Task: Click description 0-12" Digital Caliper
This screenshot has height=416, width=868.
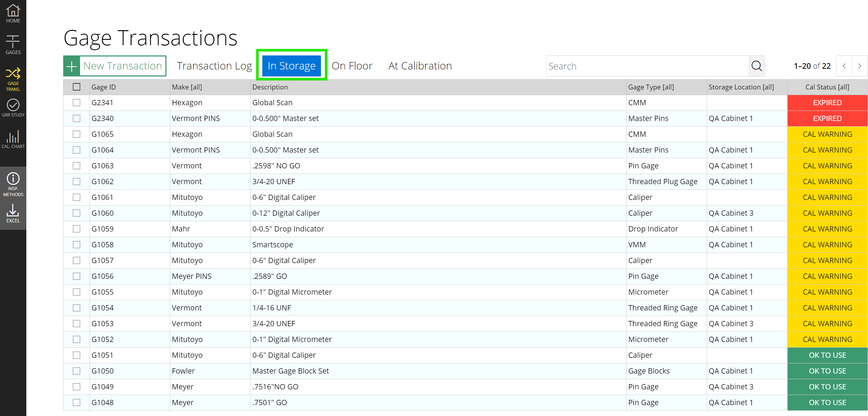Action: pos(286,213)
